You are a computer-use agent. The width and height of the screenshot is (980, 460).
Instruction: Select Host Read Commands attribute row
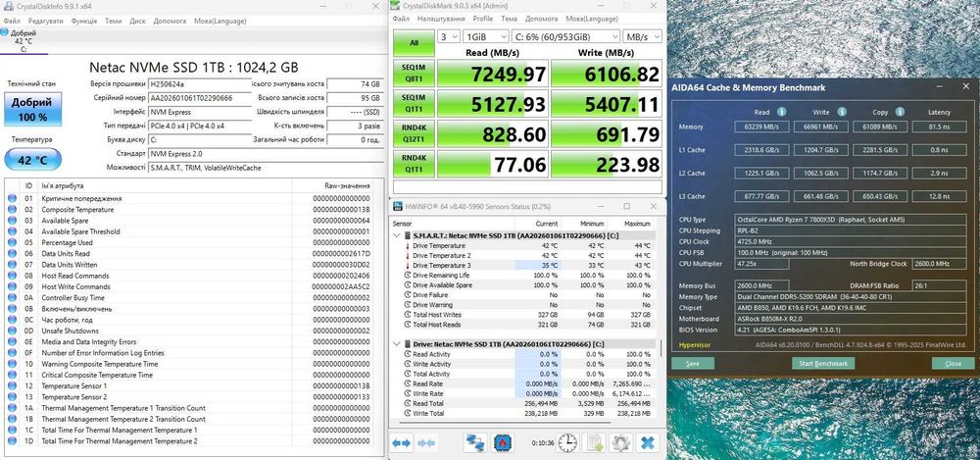[x=190, y=276]
